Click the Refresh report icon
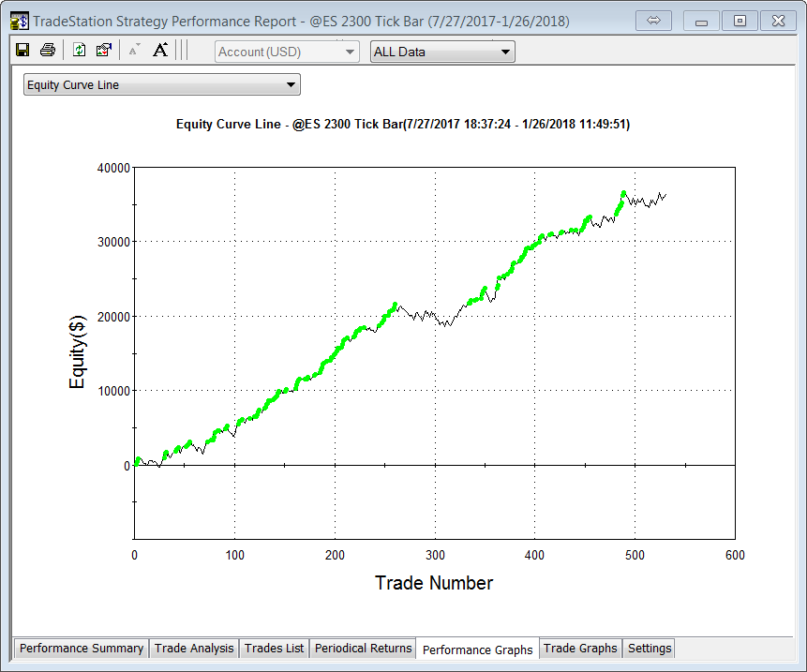This screenshot has height=672, width=807. [x=80, y=51]
